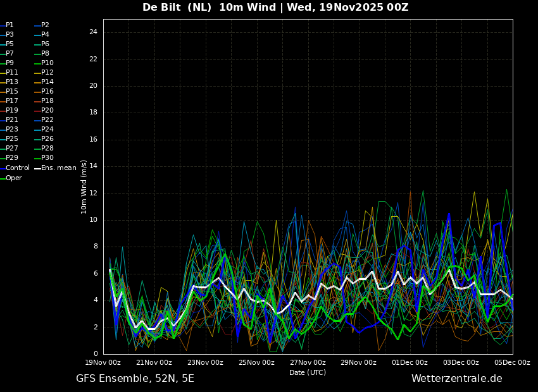Click the Wetterzentrale.de text
This screenshot has height=392, width=538.
457,379
